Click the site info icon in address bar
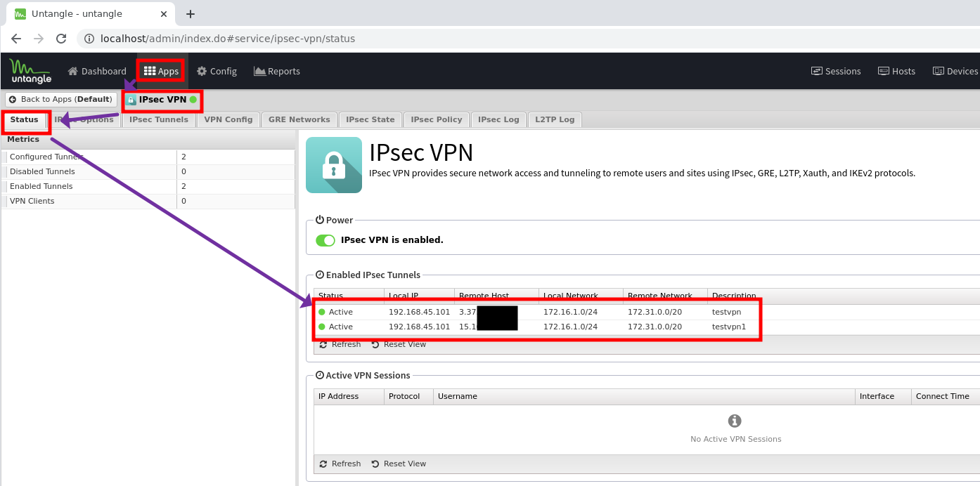 [89, 39]
